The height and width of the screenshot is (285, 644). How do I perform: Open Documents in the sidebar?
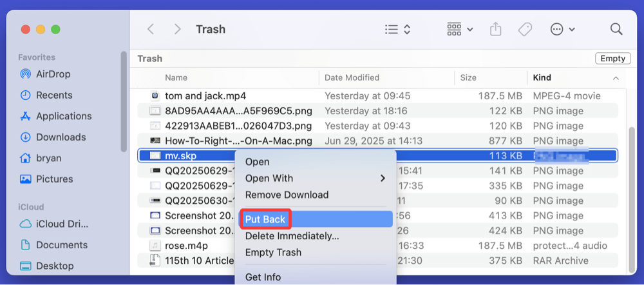tap(53, 245)
